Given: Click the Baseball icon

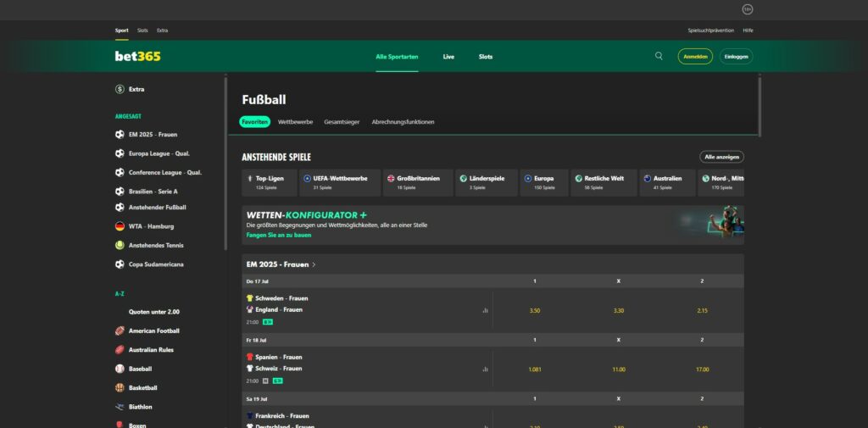Looking at the screenshot, I should pos(120,369).
